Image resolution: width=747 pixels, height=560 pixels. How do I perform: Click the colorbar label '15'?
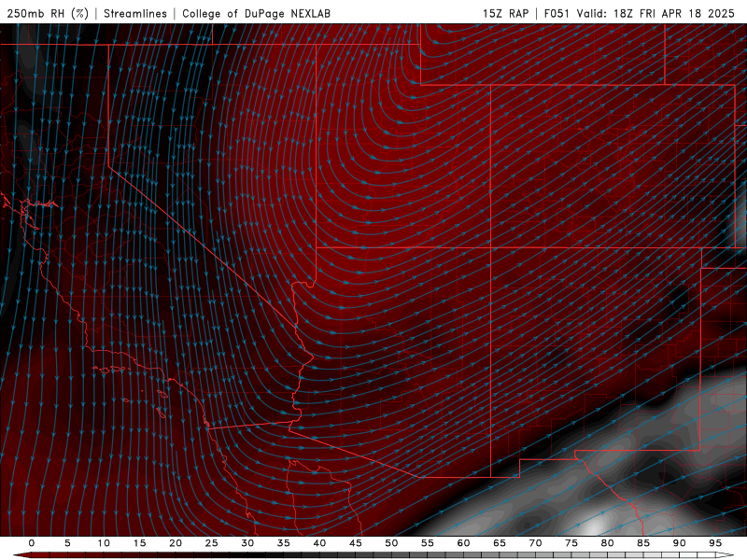(x=139, y=543)
